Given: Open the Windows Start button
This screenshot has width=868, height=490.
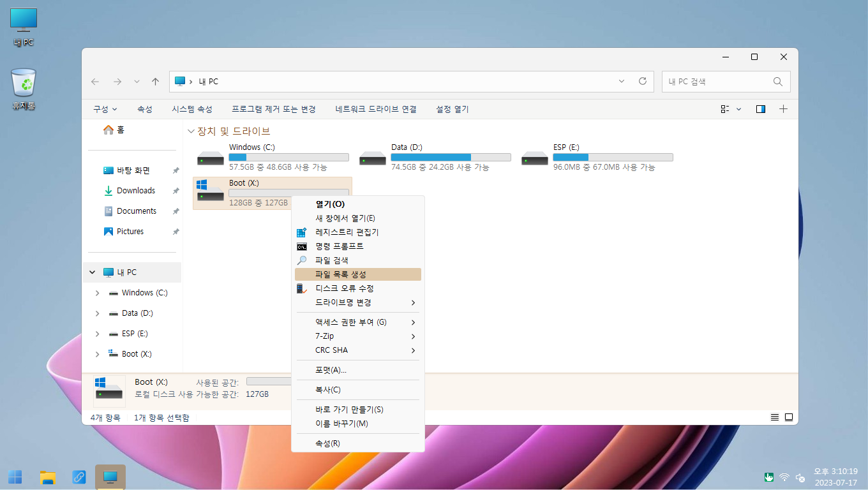Looking at the screenshot, I should click(15, 477).
